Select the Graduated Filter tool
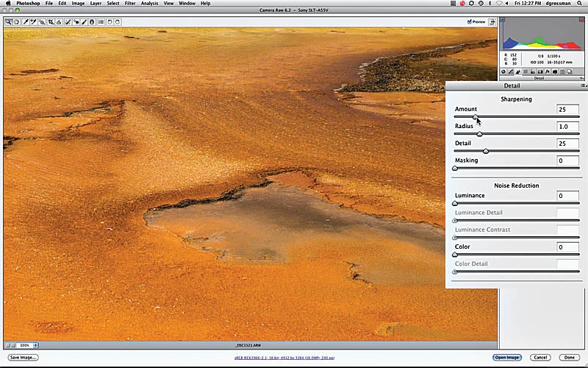Image resolution: width=588 pixels, height=368 pixels. point(93,22)
